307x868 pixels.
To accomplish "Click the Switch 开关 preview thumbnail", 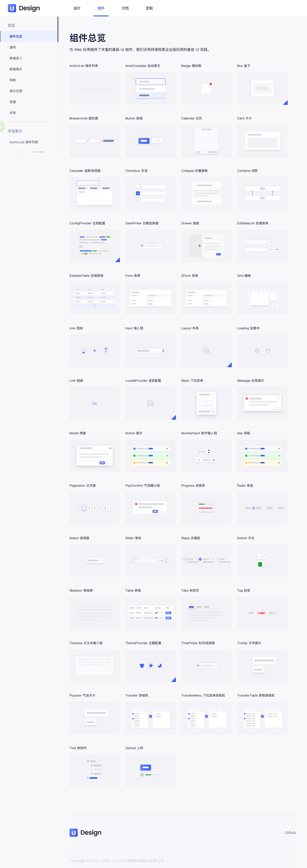I will (x=262, y=561).
